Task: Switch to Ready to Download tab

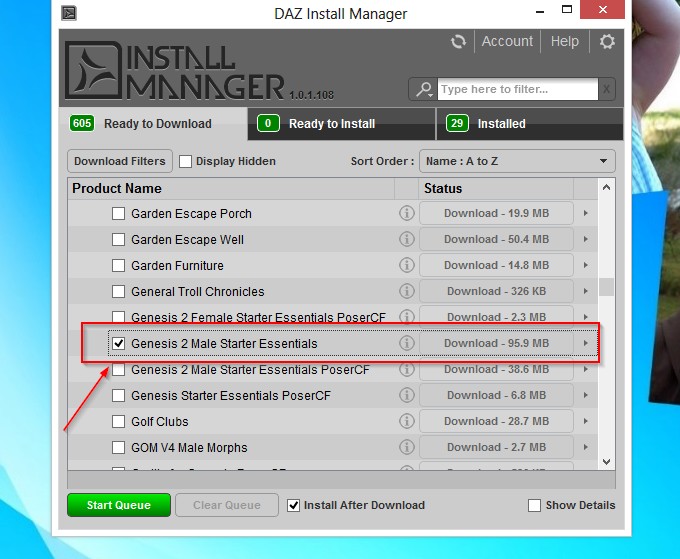Action: tap(153, 124)
